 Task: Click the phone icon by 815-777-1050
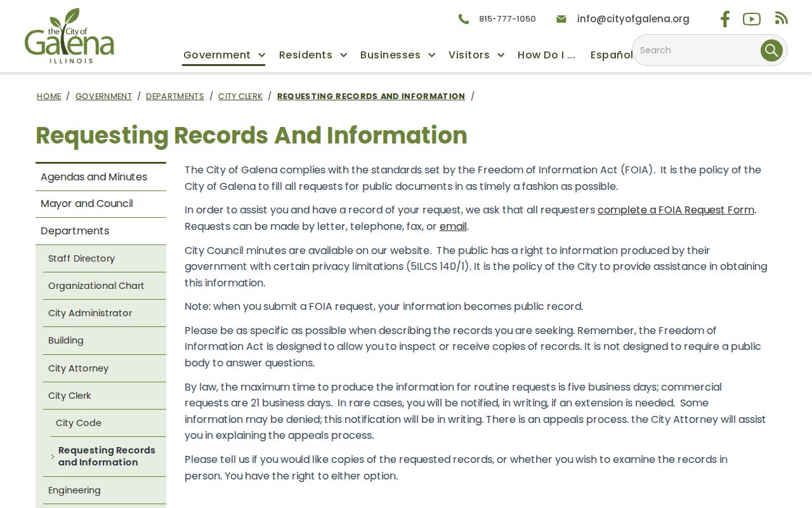coord(464,19)
